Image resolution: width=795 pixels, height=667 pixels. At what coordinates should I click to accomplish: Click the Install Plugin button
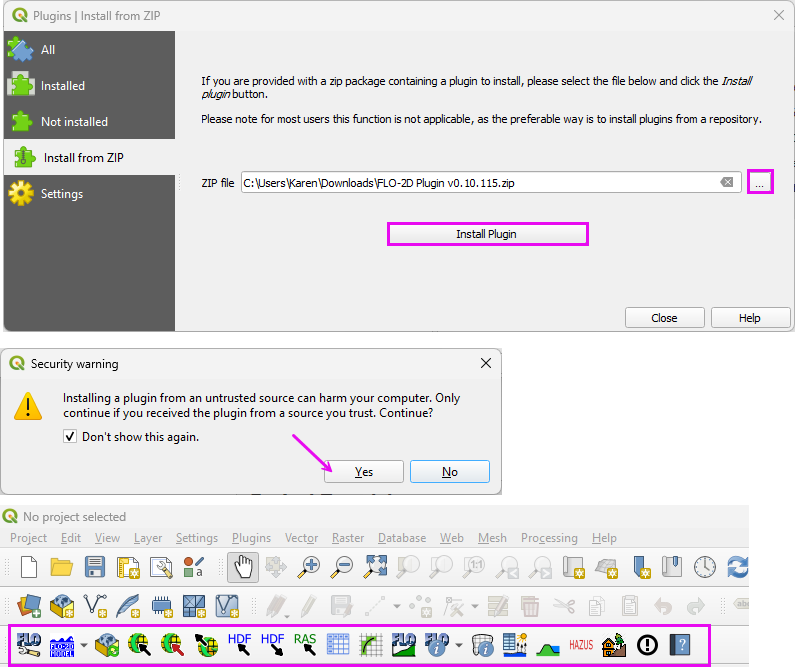pos(487,234)
